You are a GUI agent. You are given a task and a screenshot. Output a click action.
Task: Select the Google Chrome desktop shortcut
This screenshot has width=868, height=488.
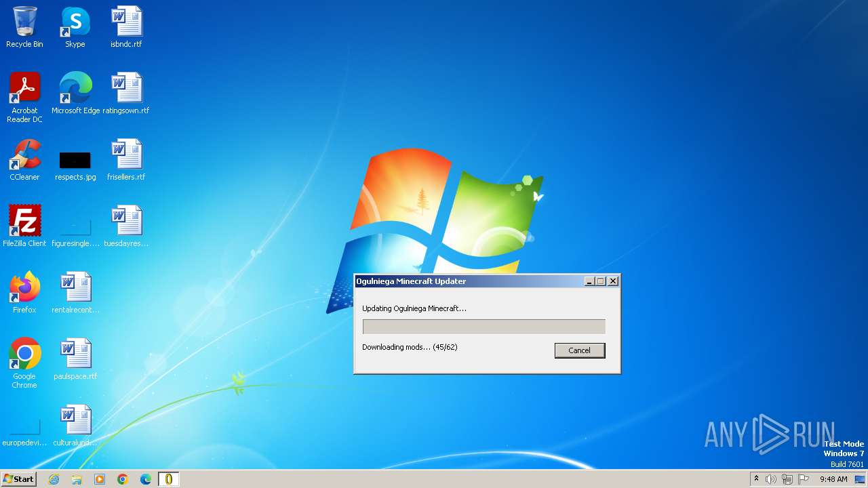(24, 363)
